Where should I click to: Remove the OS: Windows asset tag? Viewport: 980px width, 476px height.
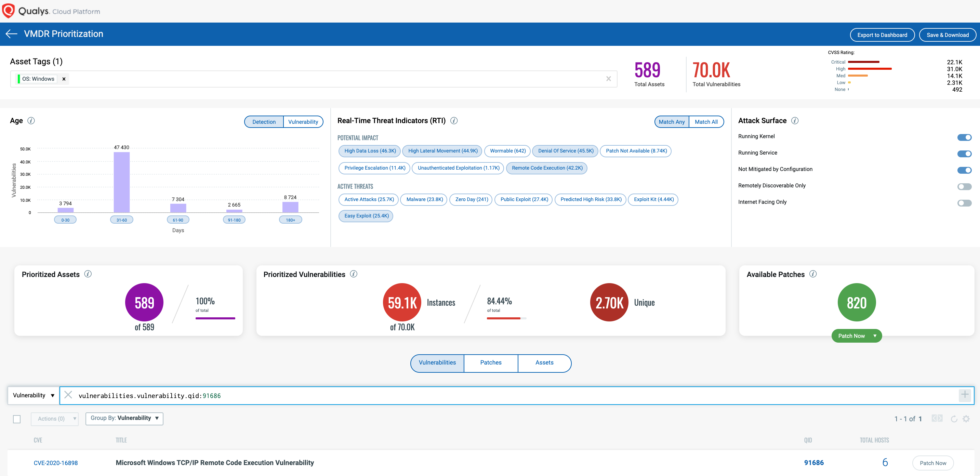pyautogui.click(x=64, y=79)
